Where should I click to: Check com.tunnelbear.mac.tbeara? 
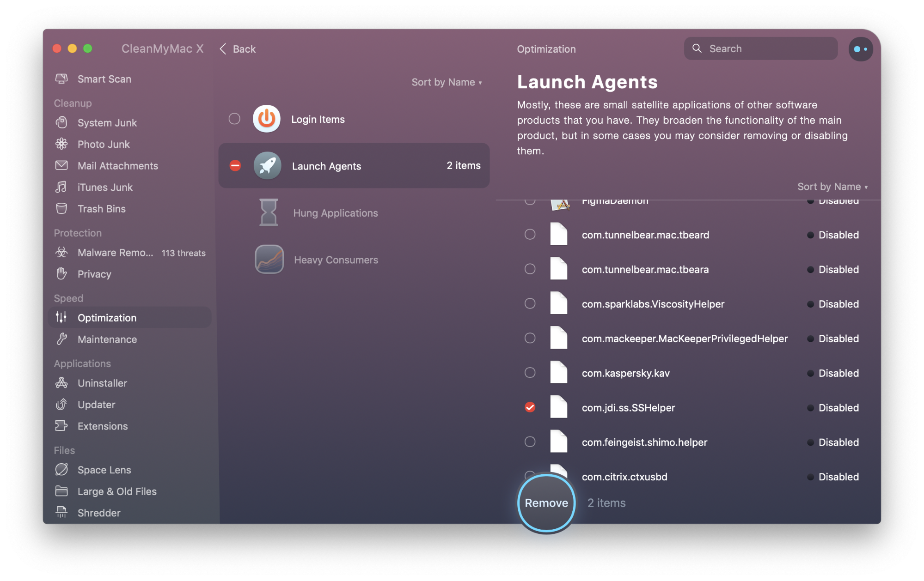530,269
